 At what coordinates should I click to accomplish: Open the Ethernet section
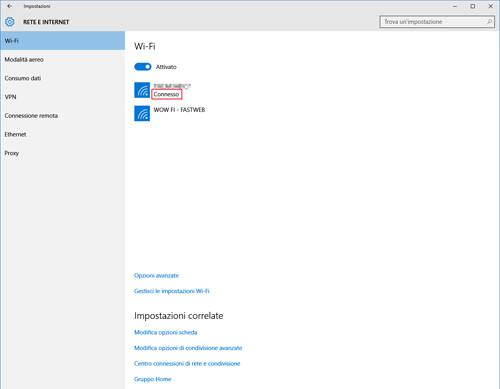[x=63, y=134]
